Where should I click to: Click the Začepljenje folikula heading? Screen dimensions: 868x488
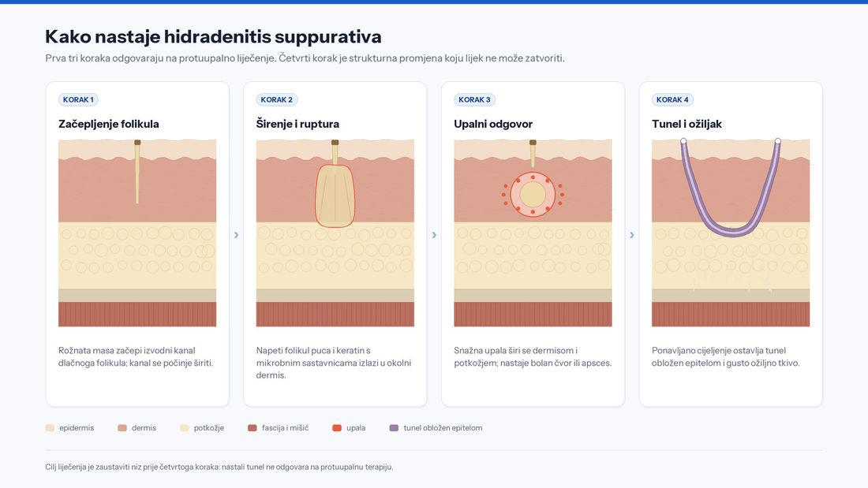pos(109,124)
